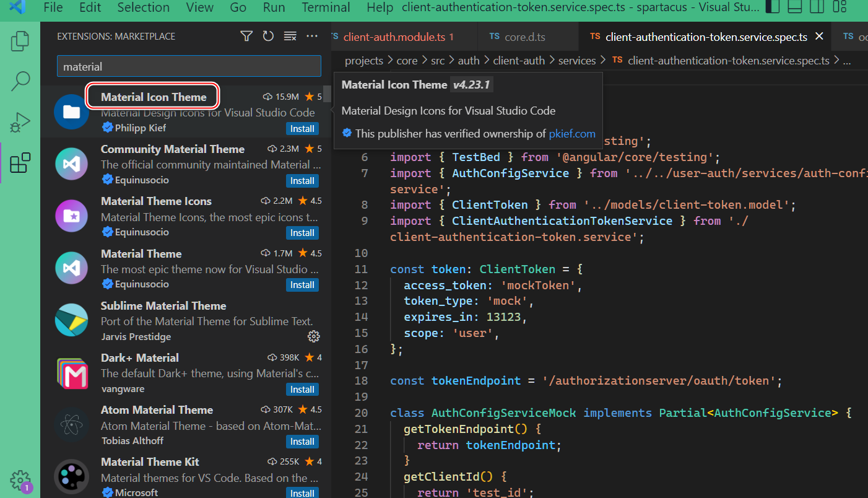This screenshot has height=498, width=868.
Task: Open Views and More Actions ellipsis
Action: coord(312,37)
